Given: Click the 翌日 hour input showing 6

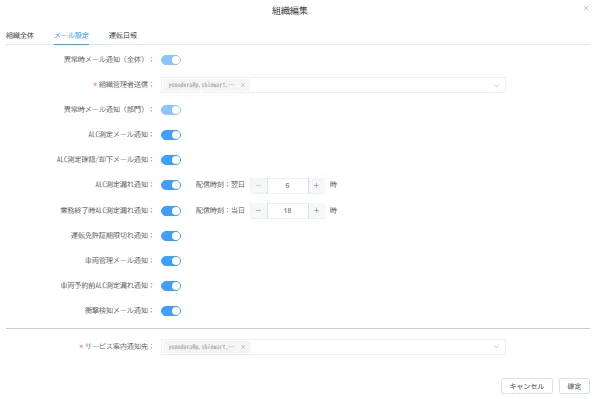Looking at the screenshot, I should (287, 185).
